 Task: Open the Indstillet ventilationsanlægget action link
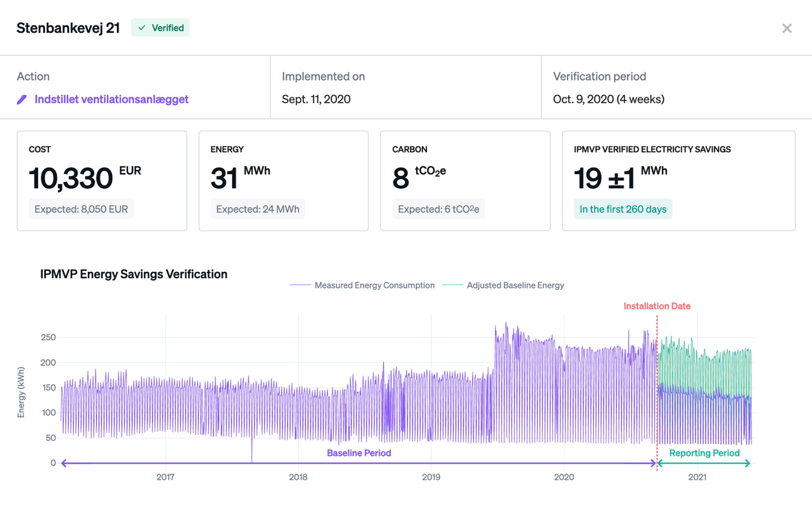(111, 99)
